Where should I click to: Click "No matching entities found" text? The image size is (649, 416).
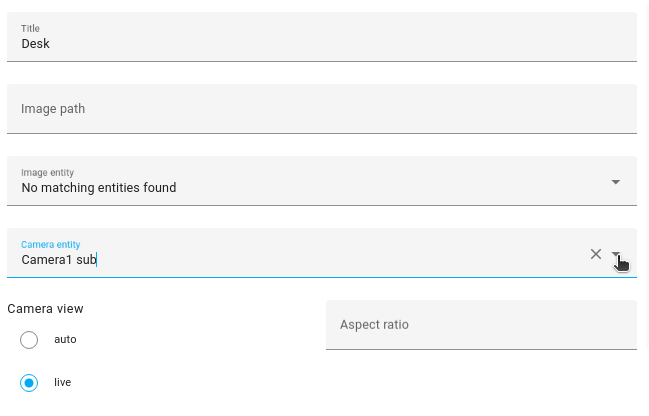click(x=98, y=188)
